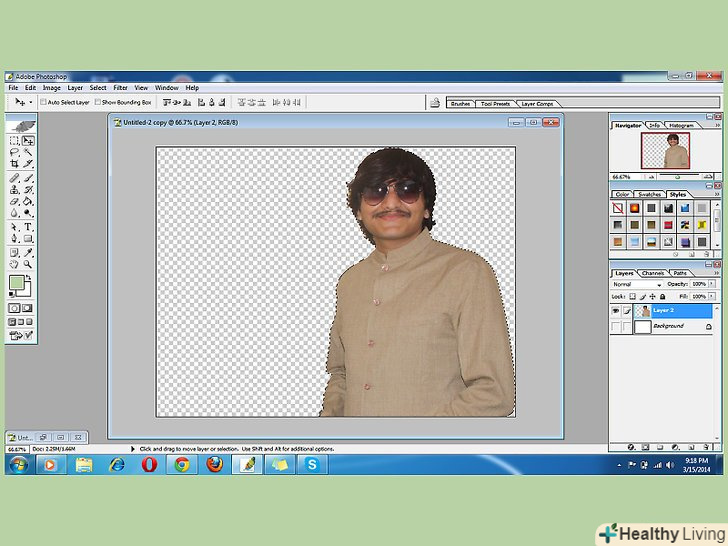Enable Auto Select Layer checkbox
The width and height of the screenshot is (728, 546).
click(x=44, y=102)
